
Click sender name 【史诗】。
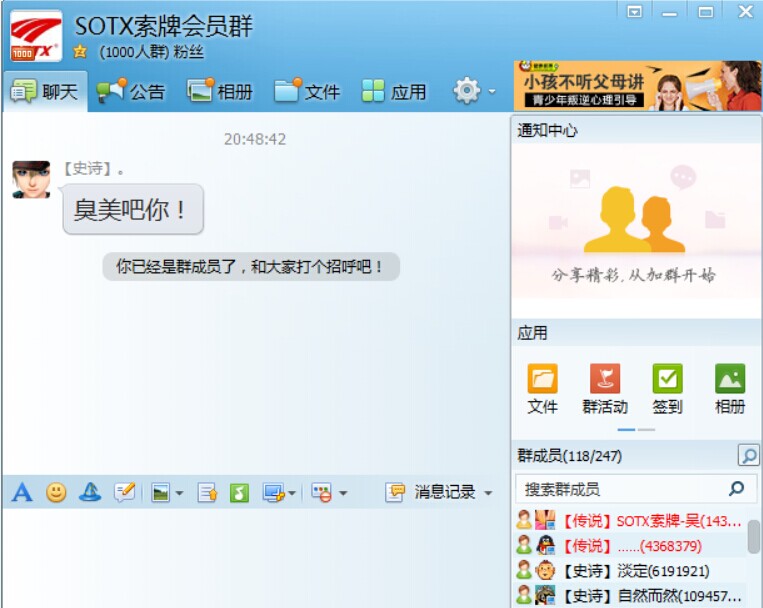tap(93, 169)
